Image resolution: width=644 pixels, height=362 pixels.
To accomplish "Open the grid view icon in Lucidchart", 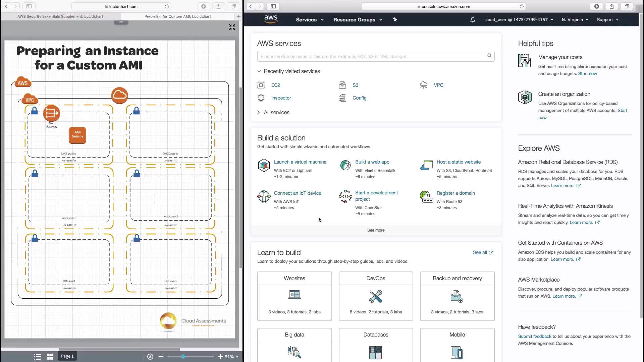I will (x=50, y=357).
